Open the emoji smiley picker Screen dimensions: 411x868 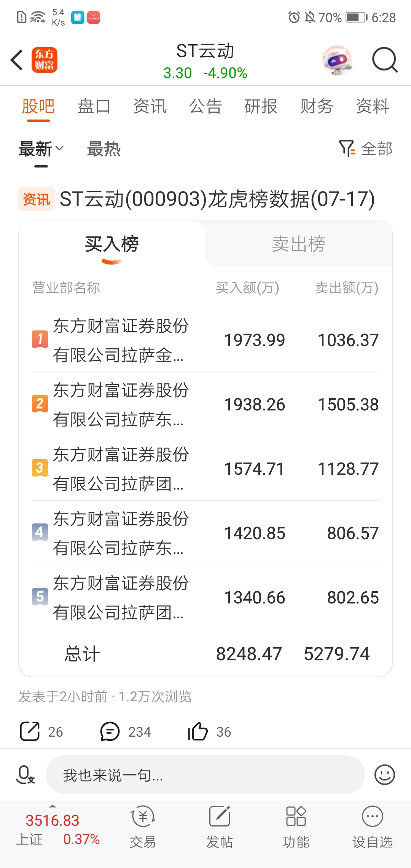[385, 775]
